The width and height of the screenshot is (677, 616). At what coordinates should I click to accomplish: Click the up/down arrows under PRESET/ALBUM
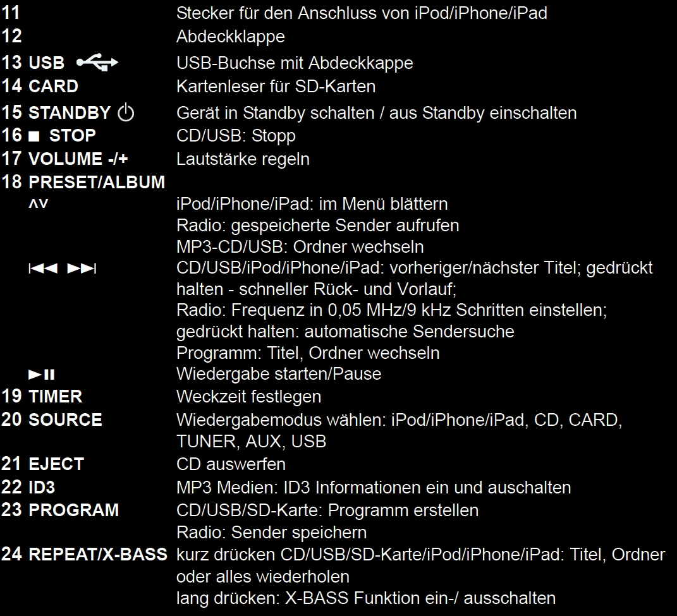pos(39,203)
